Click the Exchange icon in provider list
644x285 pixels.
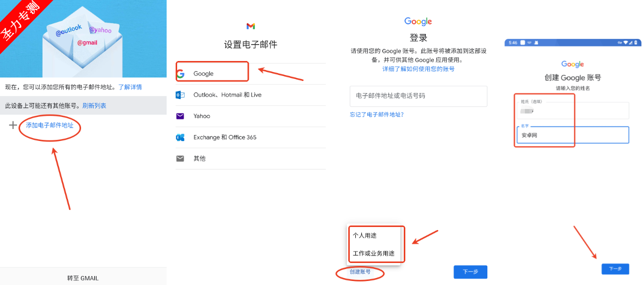pos(181,137)
